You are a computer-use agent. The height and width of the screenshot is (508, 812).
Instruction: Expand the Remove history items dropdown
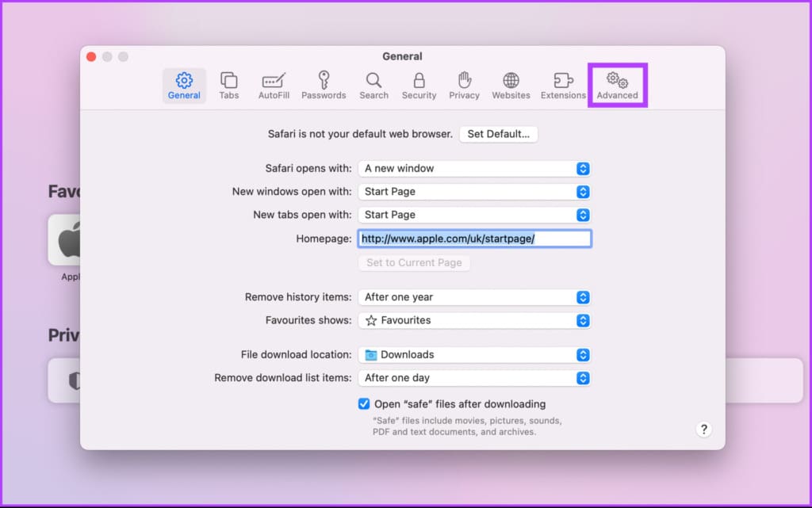pos(474,297)
